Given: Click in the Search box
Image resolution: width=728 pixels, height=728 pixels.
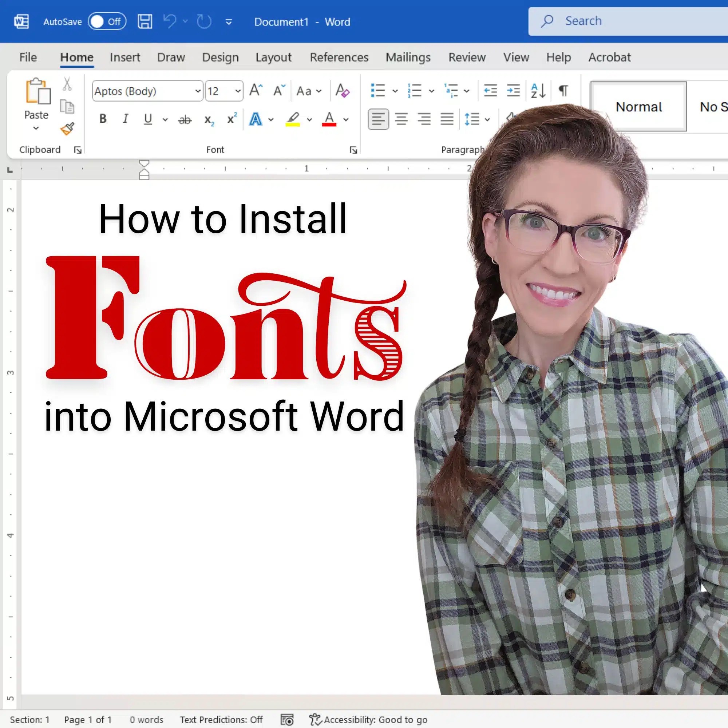Looking at the screenshot, I should (x=628, y=21).
